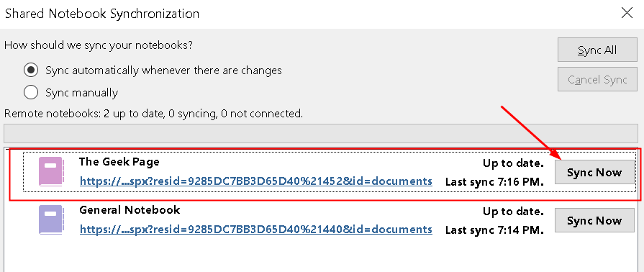Screen dimensions: 644x272
Task: Click the grayed Cancel Sync button
Action: (597, 79)
